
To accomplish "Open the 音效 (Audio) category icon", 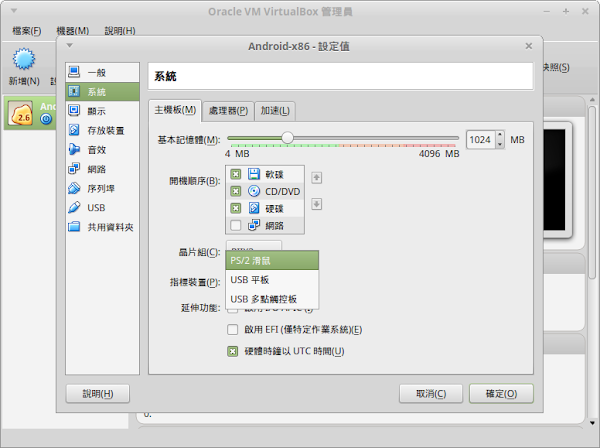I will [74, 149].
